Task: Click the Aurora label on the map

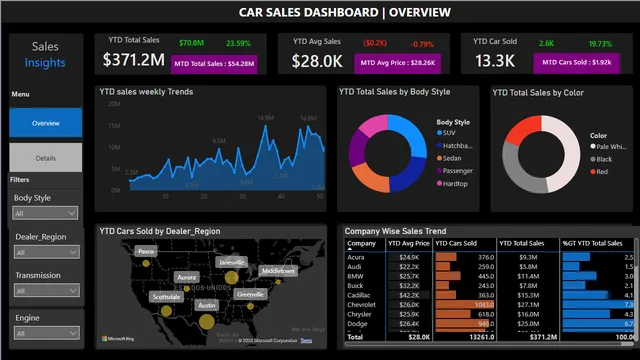Action: point(187,277)
